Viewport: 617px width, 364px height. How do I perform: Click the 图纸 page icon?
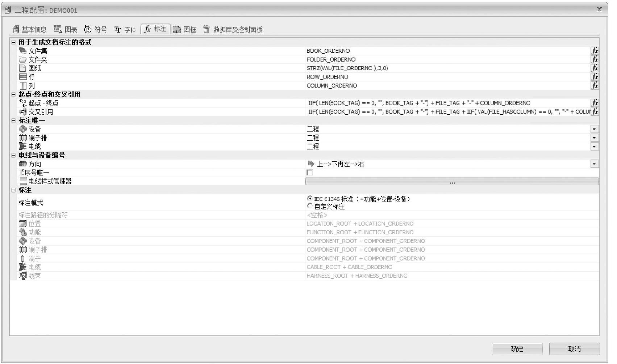click(x=23, y=68)
